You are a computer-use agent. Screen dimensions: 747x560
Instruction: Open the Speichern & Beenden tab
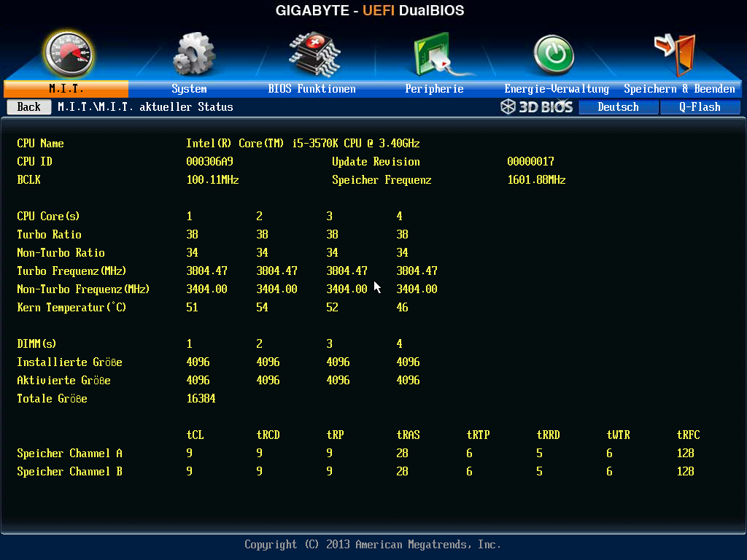point(679,88)
